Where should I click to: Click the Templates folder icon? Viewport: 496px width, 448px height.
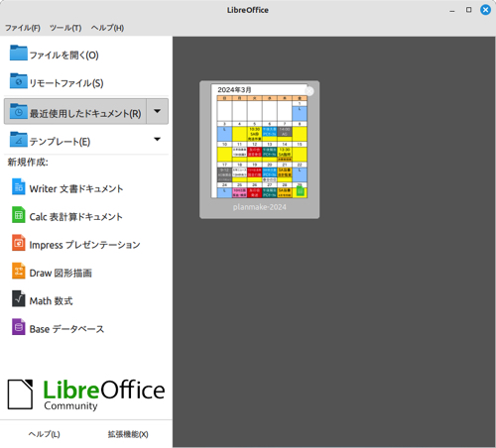(19, 139)
